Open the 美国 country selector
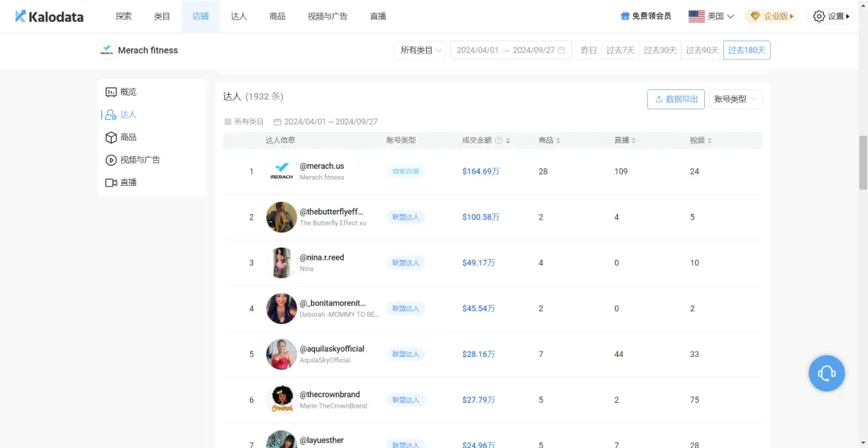 [x=711, y=16]
